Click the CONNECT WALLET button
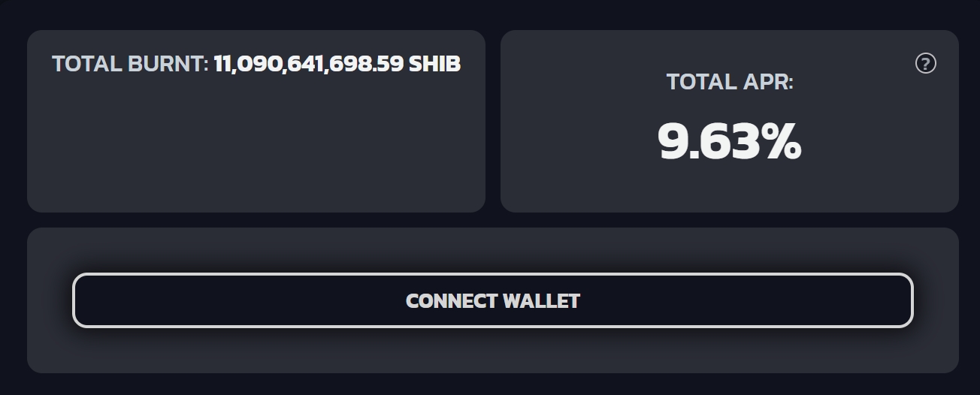The image size is (980, 395). pyautogui.click(x=492, y=300)
